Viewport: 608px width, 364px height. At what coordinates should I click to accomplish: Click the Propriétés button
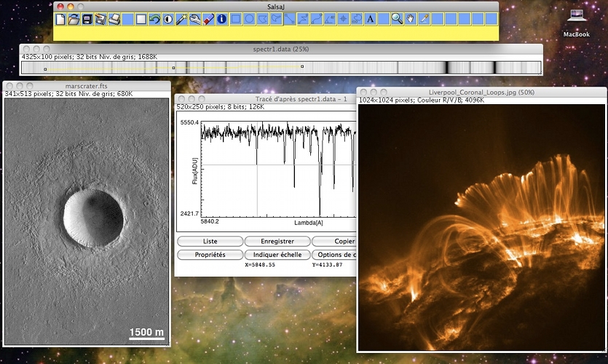click(x=210, y=255)
